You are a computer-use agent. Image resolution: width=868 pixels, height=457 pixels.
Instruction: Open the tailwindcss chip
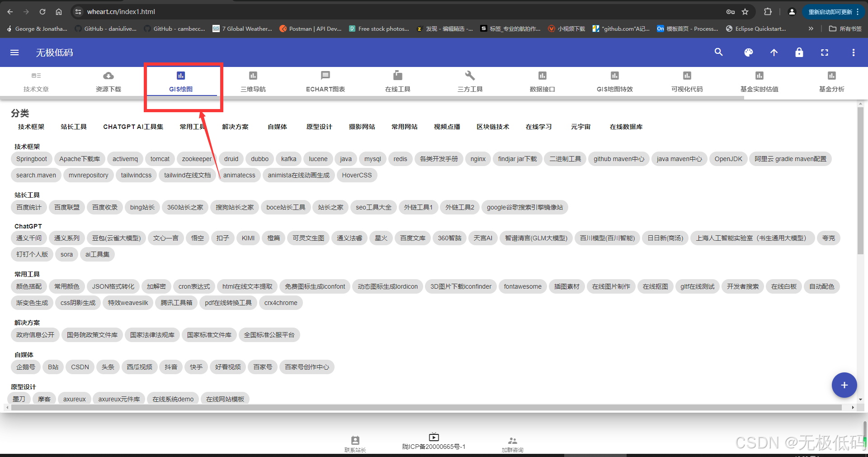[x=136, y=175]
